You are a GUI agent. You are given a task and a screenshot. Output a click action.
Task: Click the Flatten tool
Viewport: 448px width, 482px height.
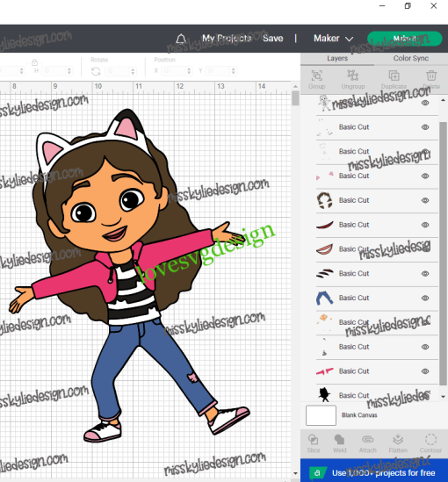coord(398,443)
